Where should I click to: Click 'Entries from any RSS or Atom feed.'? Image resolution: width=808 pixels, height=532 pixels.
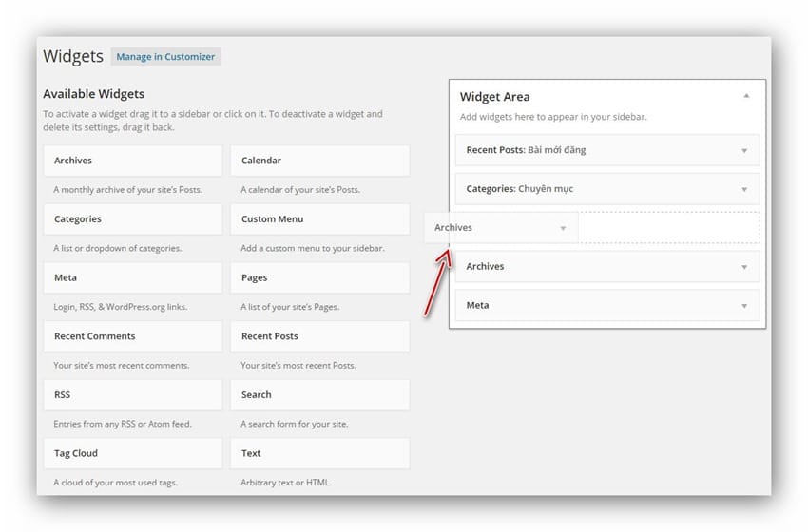click(123, 424)
